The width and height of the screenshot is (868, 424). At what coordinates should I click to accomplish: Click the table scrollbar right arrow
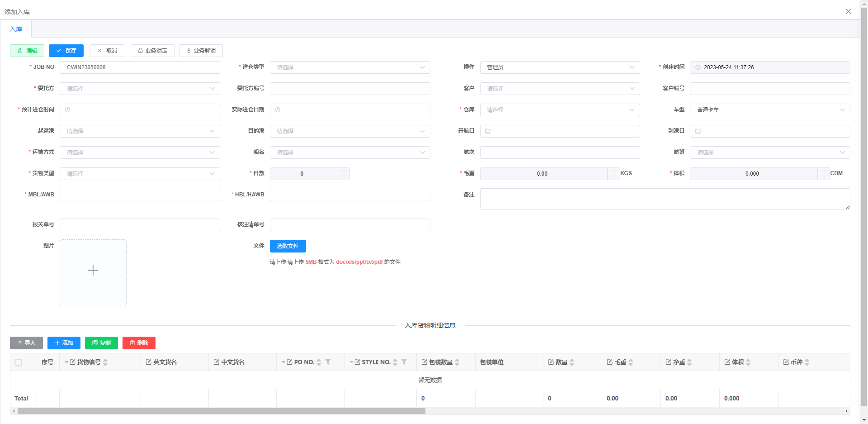pos(847,411)
